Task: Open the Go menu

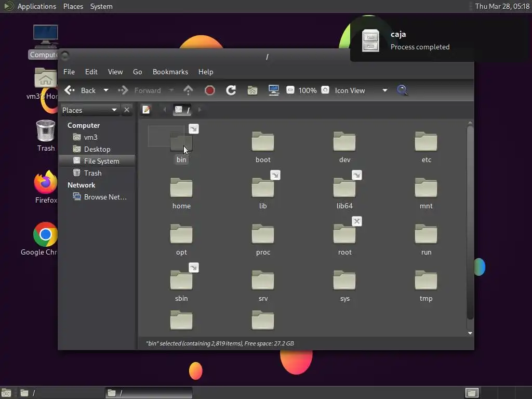Action: (x=137, y=72)
